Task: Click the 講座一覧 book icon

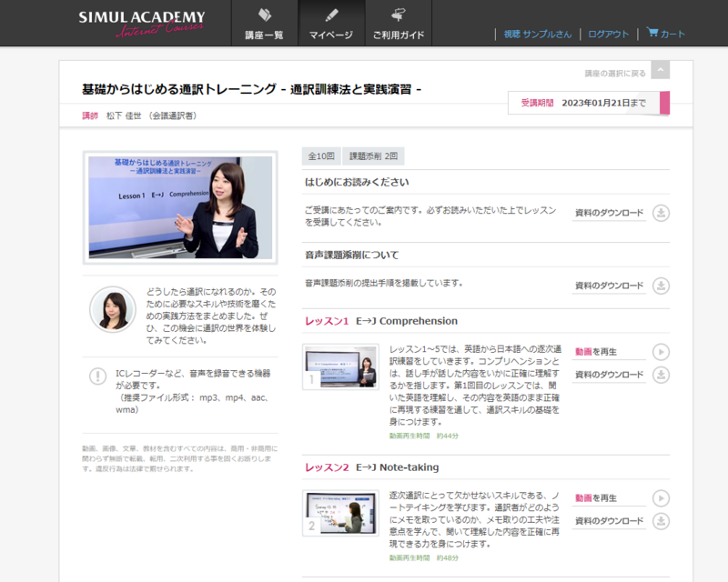Action: click(265, 15)
